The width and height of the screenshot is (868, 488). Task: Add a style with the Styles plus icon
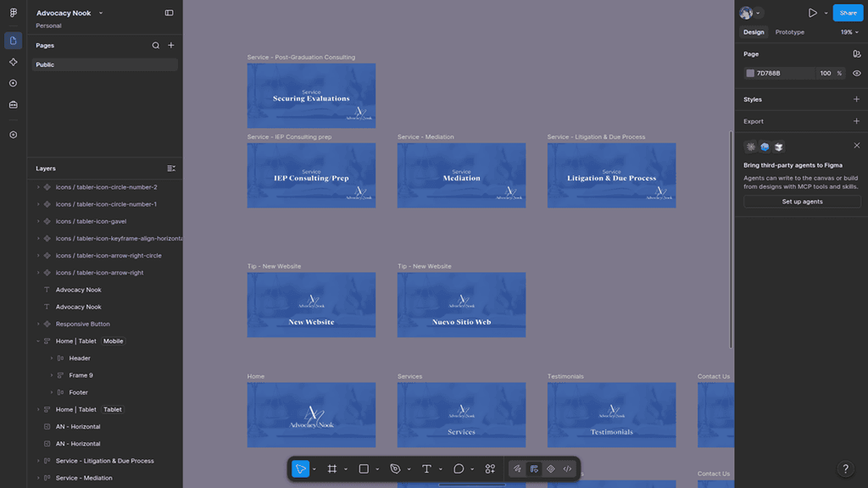(856, 100)
